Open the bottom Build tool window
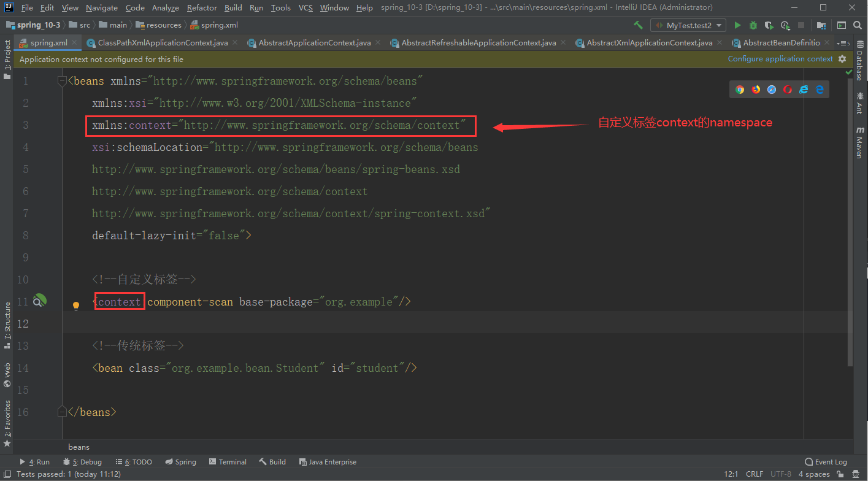This screenshot has height=481, width=868. [x=272, y=462]
